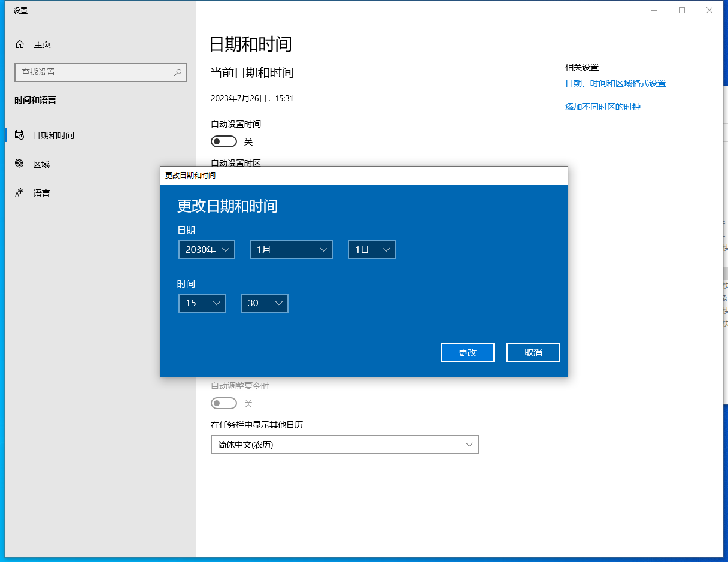Click the 取消 button in dialog
728x562 pixels.
click(x=533, y=352)
